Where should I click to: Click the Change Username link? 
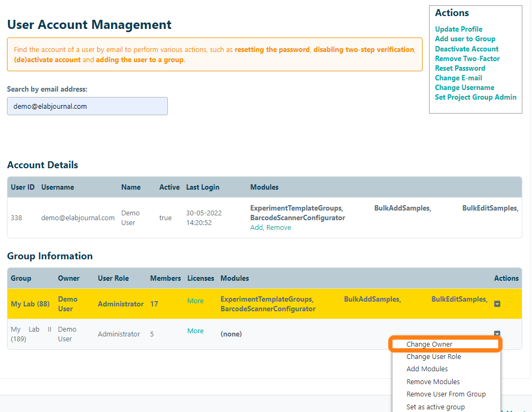(464, 87)
